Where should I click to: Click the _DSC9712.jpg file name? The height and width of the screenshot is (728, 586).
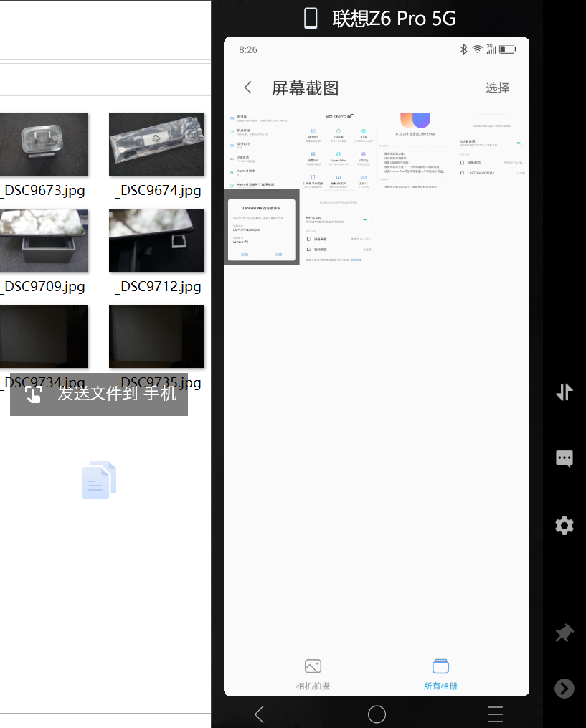tap(158, 286)
